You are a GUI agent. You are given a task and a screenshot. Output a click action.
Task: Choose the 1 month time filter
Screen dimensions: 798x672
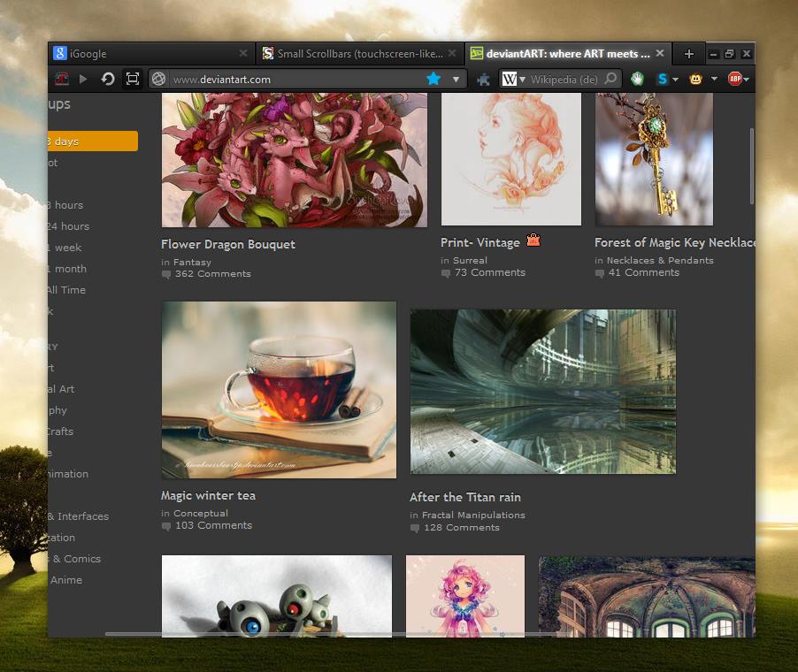pos(66,269)
